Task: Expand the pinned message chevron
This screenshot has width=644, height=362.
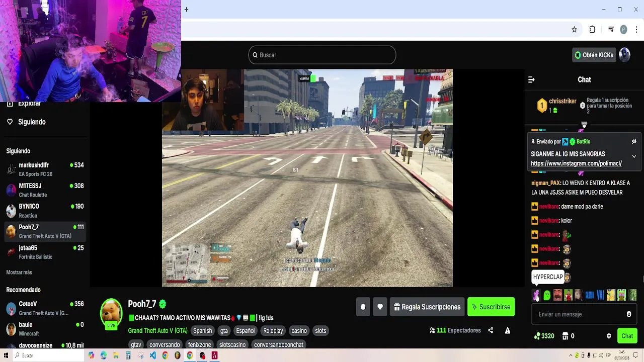Action: tap(634, 156)
